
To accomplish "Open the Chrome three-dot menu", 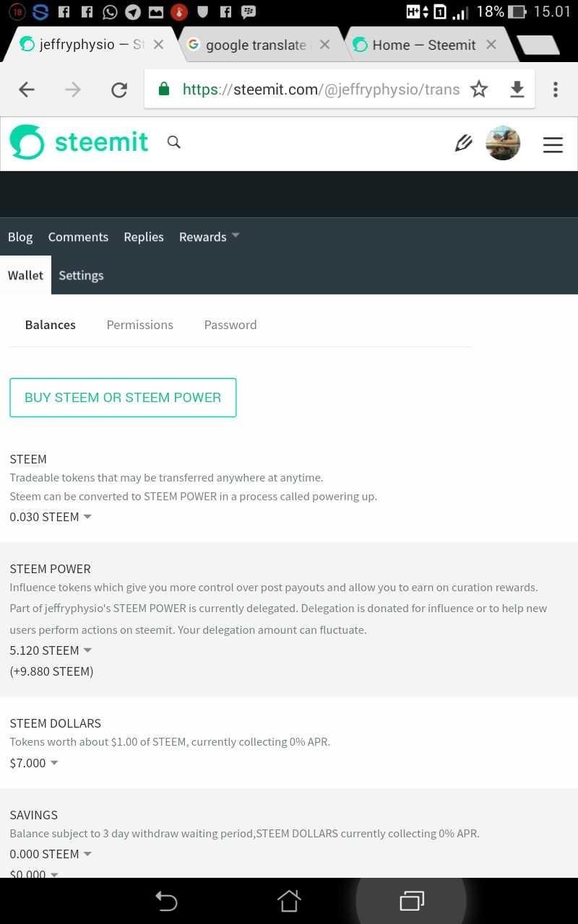I will (x=555, y=89).
